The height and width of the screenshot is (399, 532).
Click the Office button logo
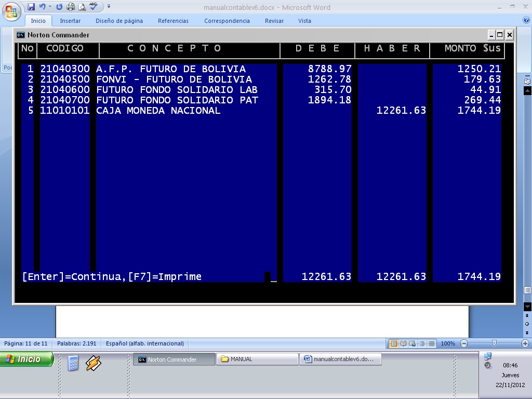(11, 11)
